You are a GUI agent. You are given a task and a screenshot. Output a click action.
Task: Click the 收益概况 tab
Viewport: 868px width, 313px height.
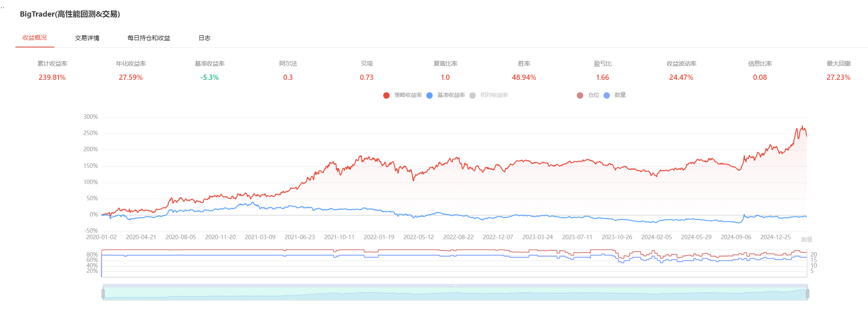tap(35, 38)
